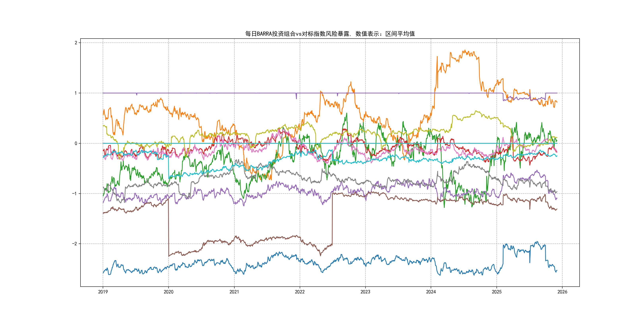Click the y-axis label −2

tap(75, 244)
